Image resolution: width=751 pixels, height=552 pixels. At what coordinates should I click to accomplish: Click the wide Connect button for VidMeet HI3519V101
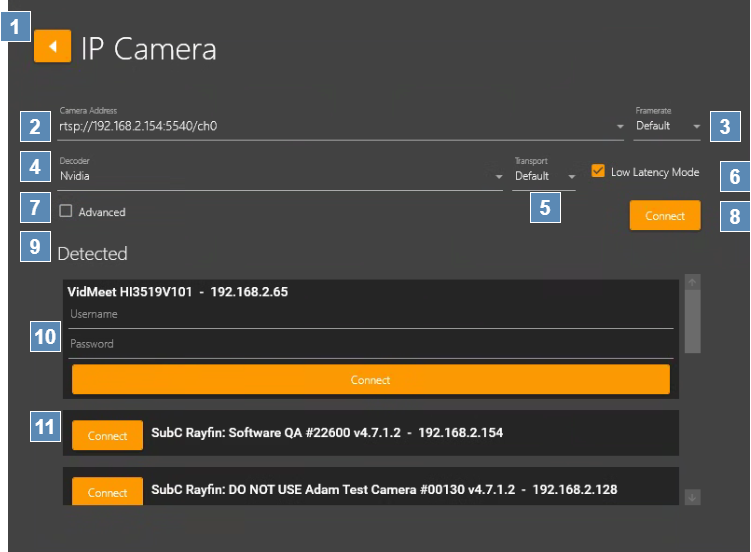[x=370, y=380]
